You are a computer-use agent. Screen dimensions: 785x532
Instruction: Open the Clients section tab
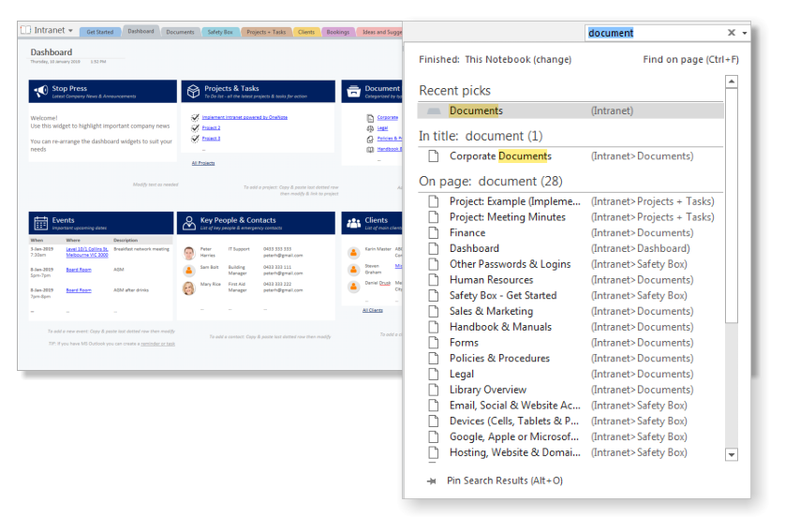pos(306,32)
